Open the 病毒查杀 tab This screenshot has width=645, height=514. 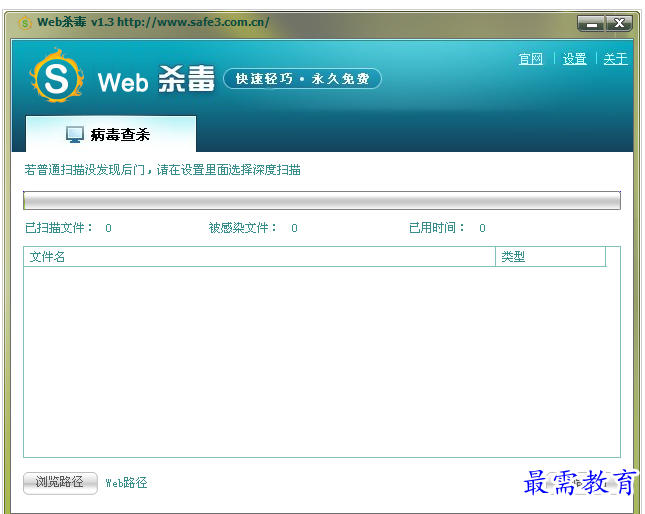point(111,134)
